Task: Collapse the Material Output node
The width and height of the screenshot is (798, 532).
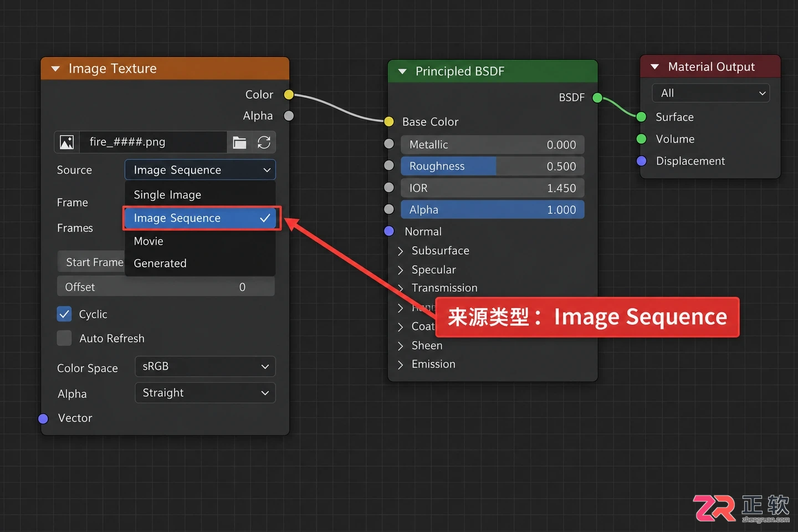Action: pyautogui.click(x=654, y=67)
